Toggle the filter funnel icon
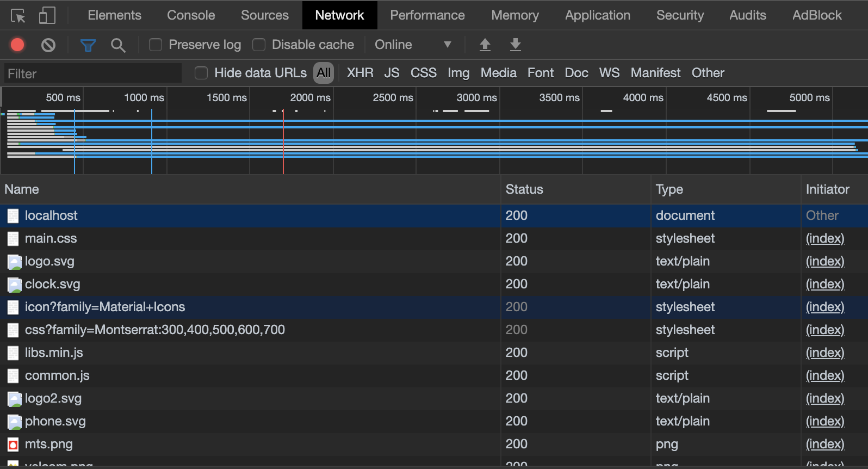 88,45
